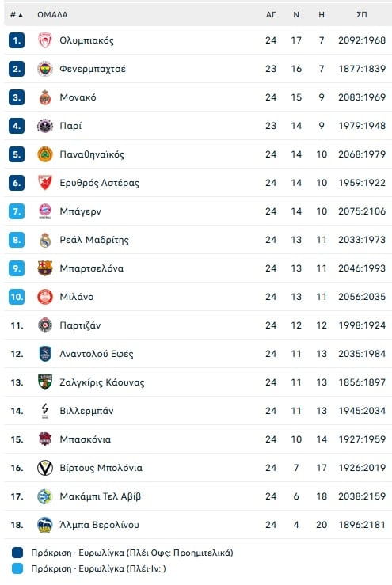Image resolution: width=392 pixels, height=585 pixels.
Task: Click the ΣΠ points column header
Action: pos(361,15)
